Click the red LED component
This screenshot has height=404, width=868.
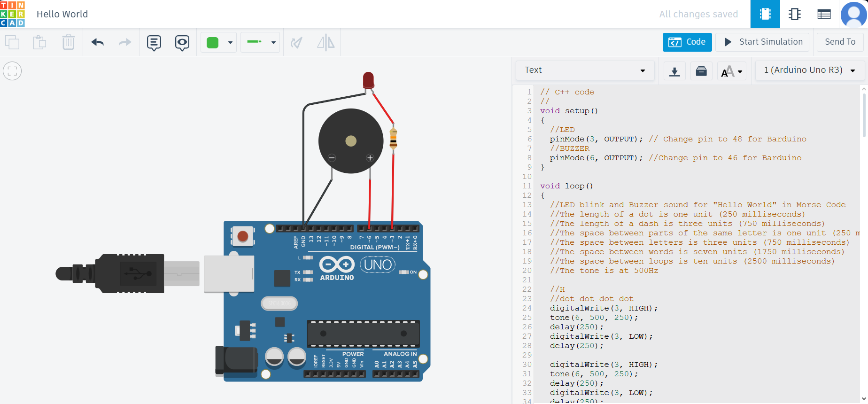pos(368,81)
